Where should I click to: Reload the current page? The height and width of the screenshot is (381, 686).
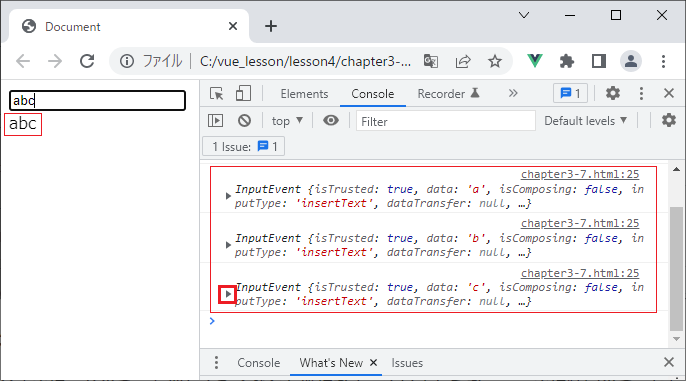coord(87,61)
